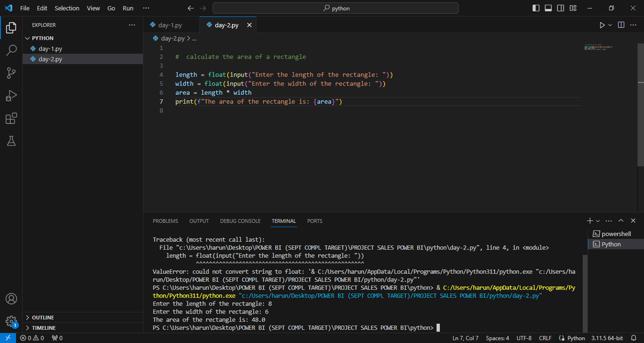Viewport: 644px width, 343px height.
Task: Open launch profile dropdown beside new terminal
Action: click(x=597, y=221)
